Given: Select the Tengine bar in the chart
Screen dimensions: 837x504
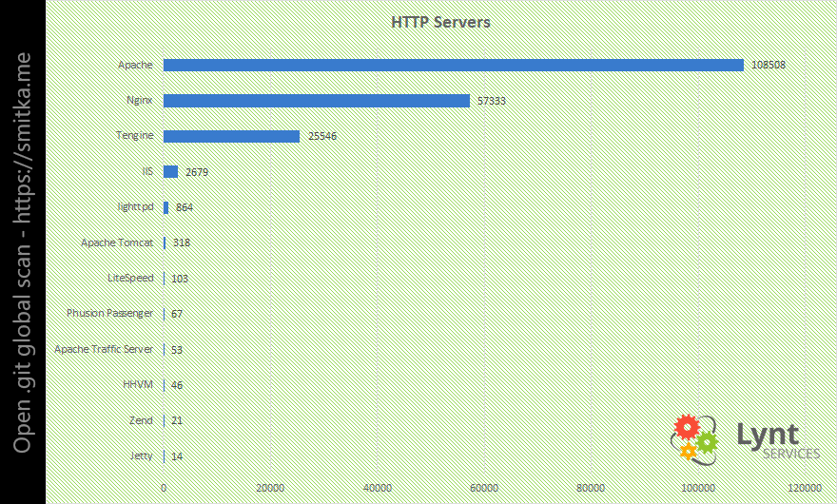Looking at the screenshot, I should [x=231, y=136].
